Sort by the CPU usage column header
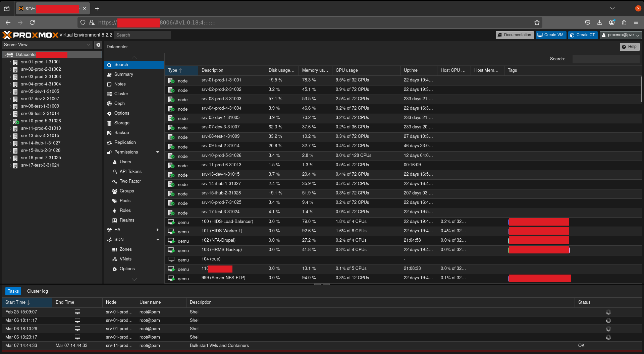Viewport: 644px width, 354px height. 366,70
